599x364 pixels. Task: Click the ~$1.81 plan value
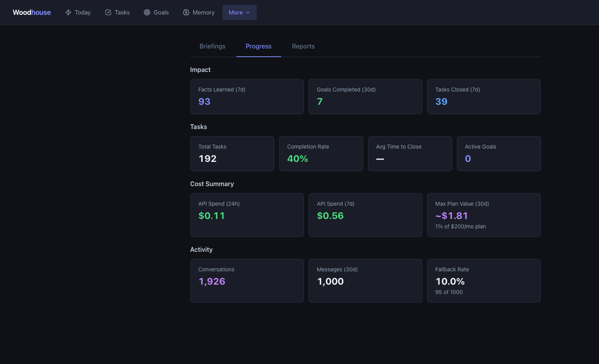tap(451, 216)
